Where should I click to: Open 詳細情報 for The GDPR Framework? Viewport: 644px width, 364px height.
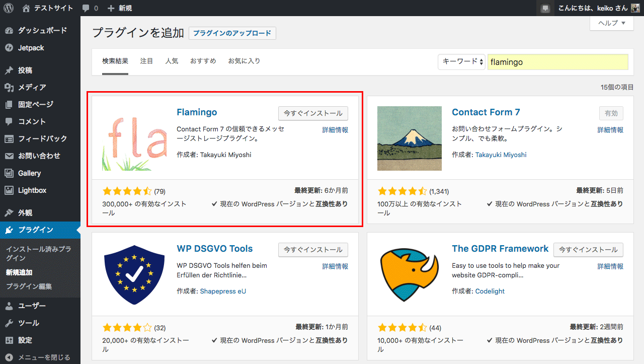(x=610, y=266)
